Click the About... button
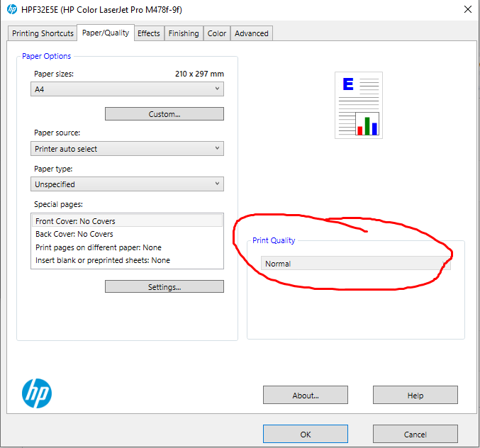 click(x=305, y=395)
